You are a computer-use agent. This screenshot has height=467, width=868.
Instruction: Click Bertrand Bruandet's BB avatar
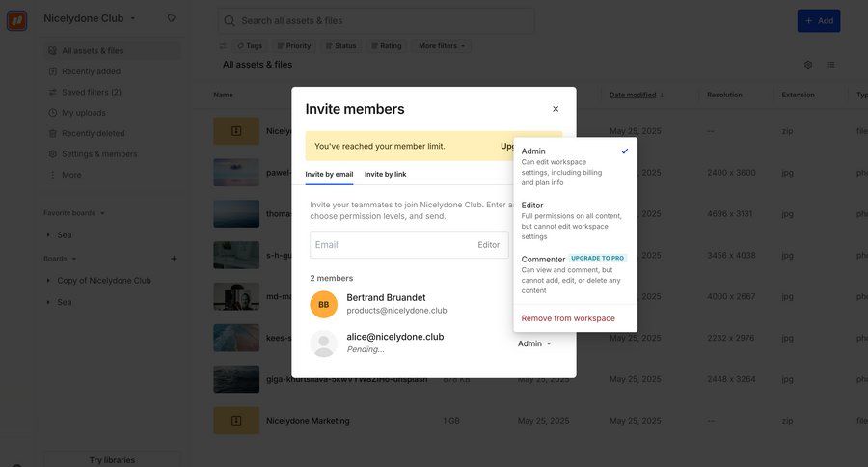pyautogui.click(x=323, y=304)
